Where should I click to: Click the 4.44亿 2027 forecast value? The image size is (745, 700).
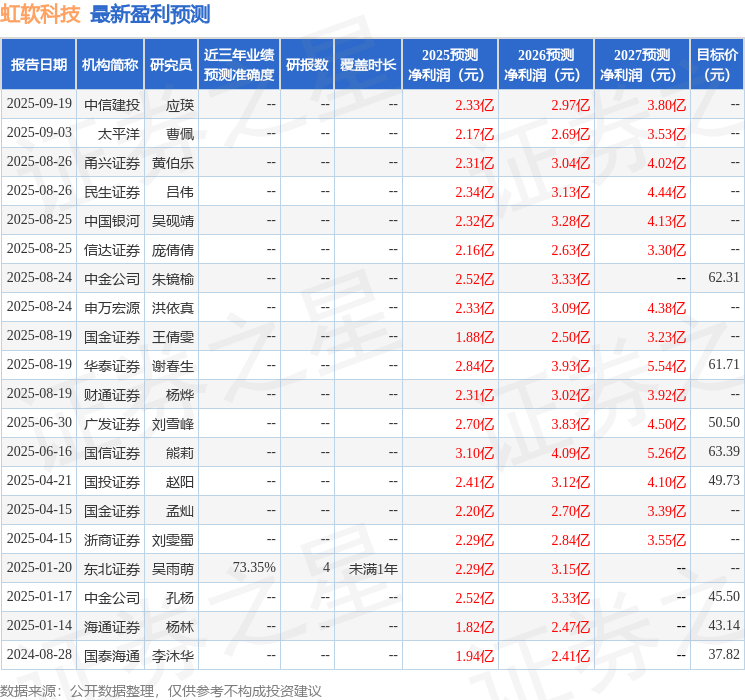[x=667, y=192]
